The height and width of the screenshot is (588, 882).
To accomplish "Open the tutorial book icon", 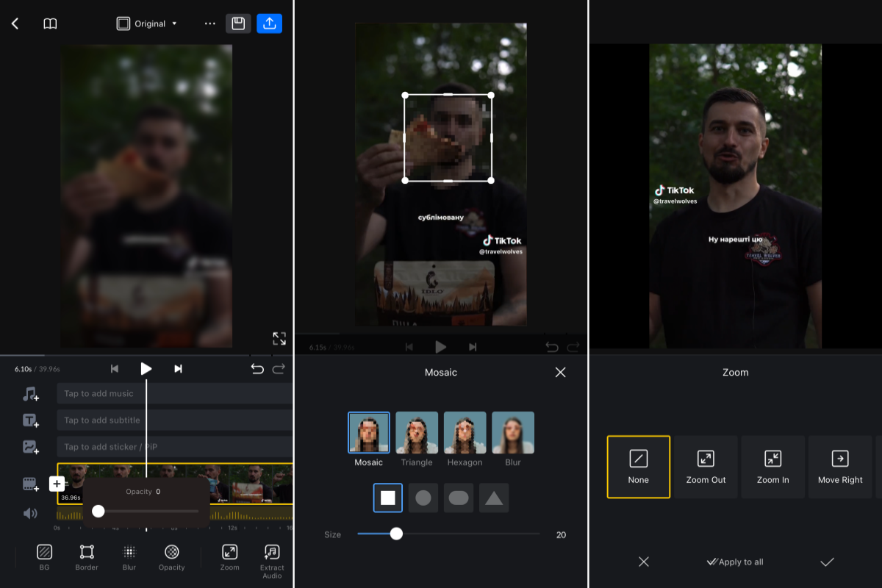I will 50,24.
